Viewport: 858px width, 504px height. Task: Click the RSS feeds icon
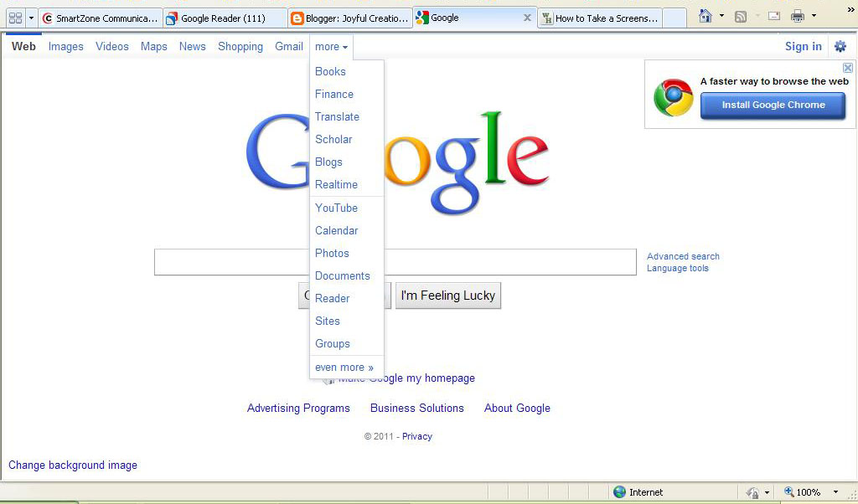(741, 17)
